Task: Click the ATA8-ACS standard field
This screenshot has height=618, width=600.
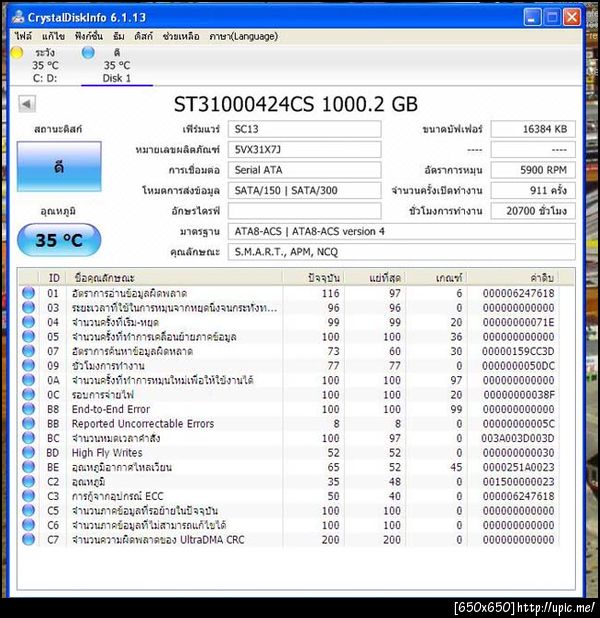Action: (401, 232)
